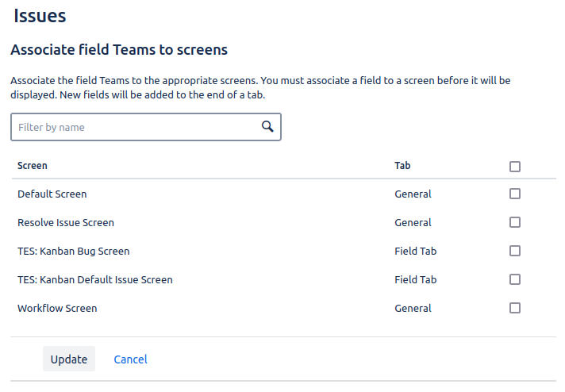The width and height of the screenshot is (565, 392).
Task: Click the Default Screen row name
Action: [52, 194]
